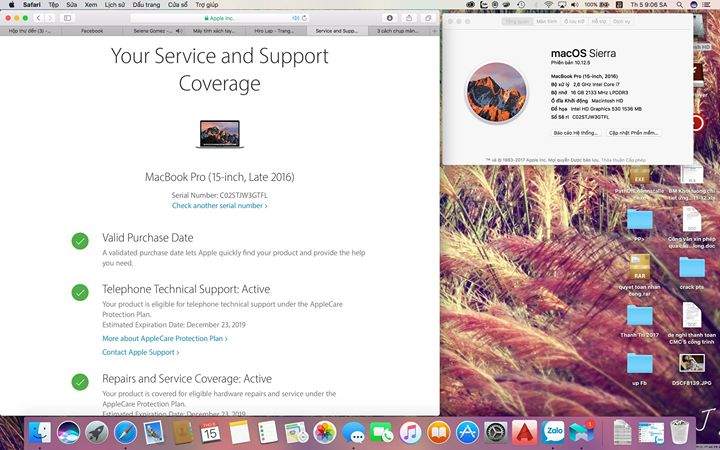The height and width of the screenshot is (450, 720).
Task: Open Mail stamp icon in Dock
Action: pyautogui.click(x=154, y=433)
